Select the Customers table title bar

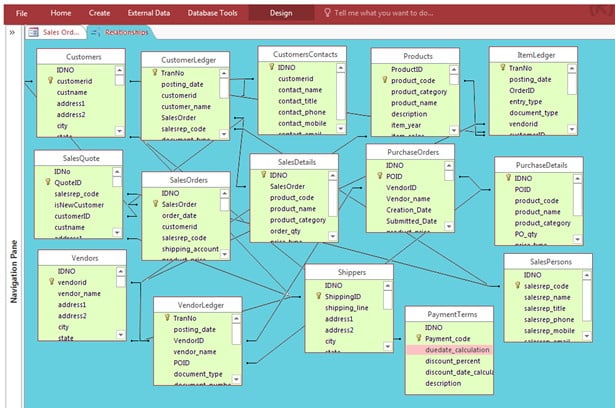(x=81, y=57)
